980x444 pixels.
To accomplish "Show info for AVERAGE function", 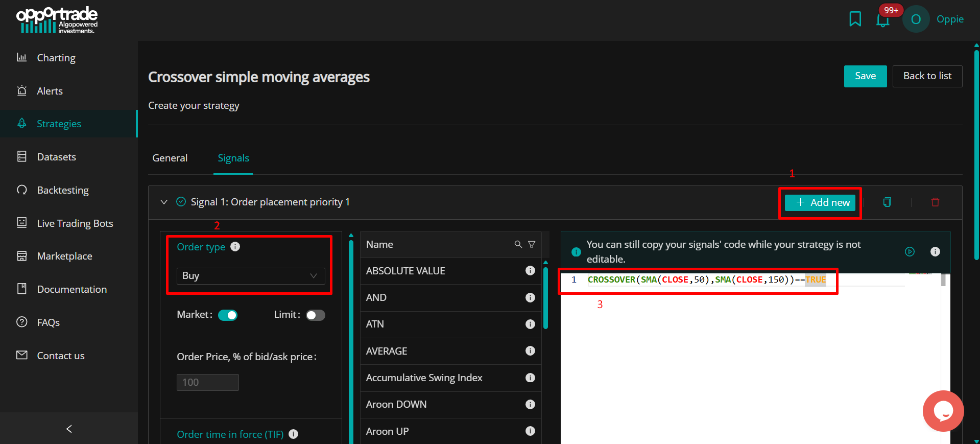I will pos(530,350).
